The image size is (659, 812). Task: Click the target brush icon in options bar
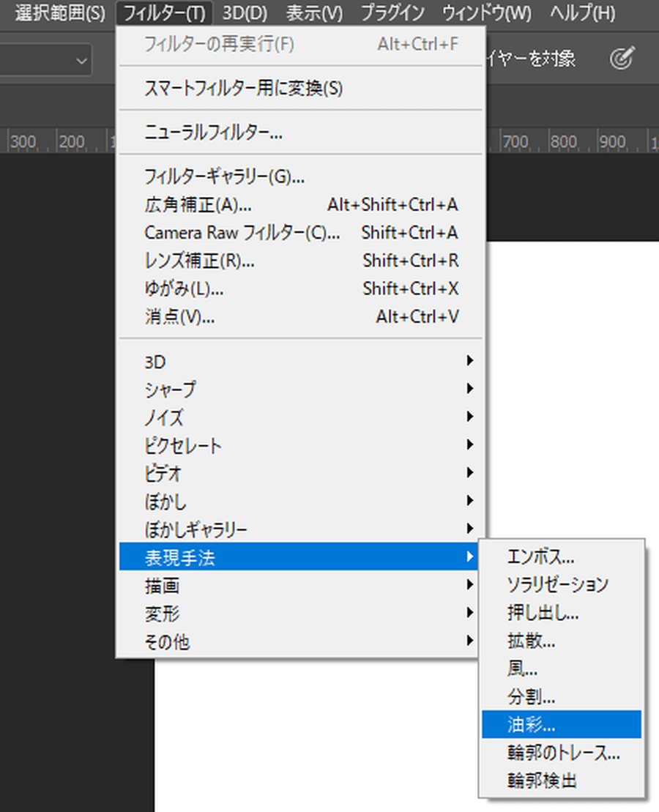[x=622, y=58]
